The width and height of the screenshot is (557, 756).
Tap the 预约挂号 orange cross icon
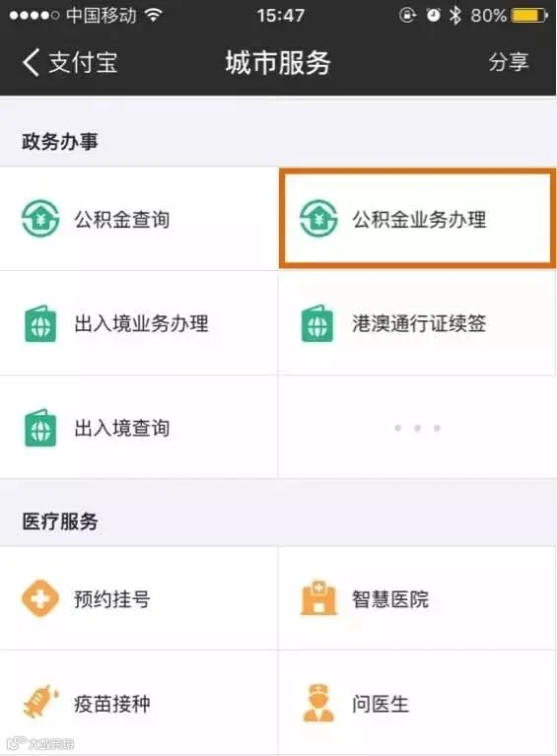click(x=40, y=598)
